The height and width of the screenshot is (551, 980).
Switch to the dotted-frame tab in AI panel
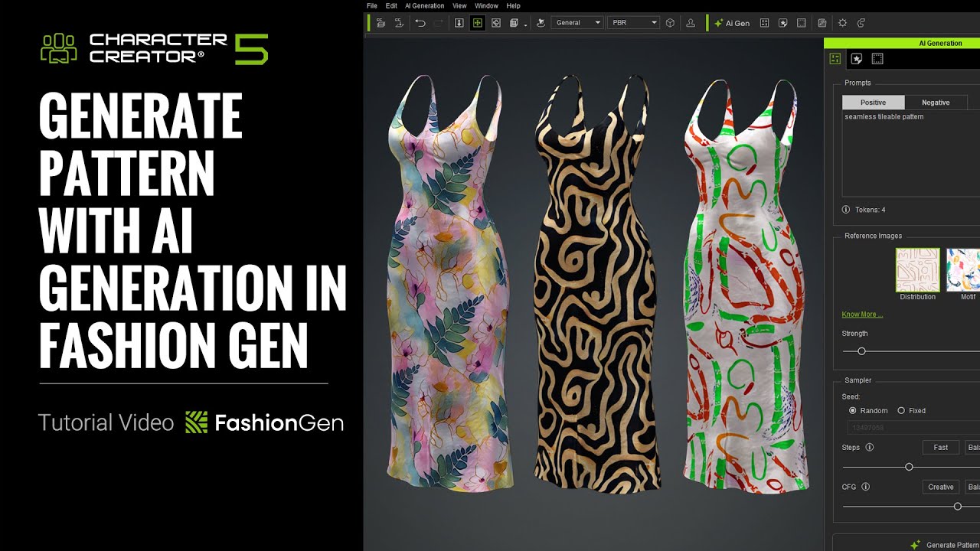tap(877, 59)
